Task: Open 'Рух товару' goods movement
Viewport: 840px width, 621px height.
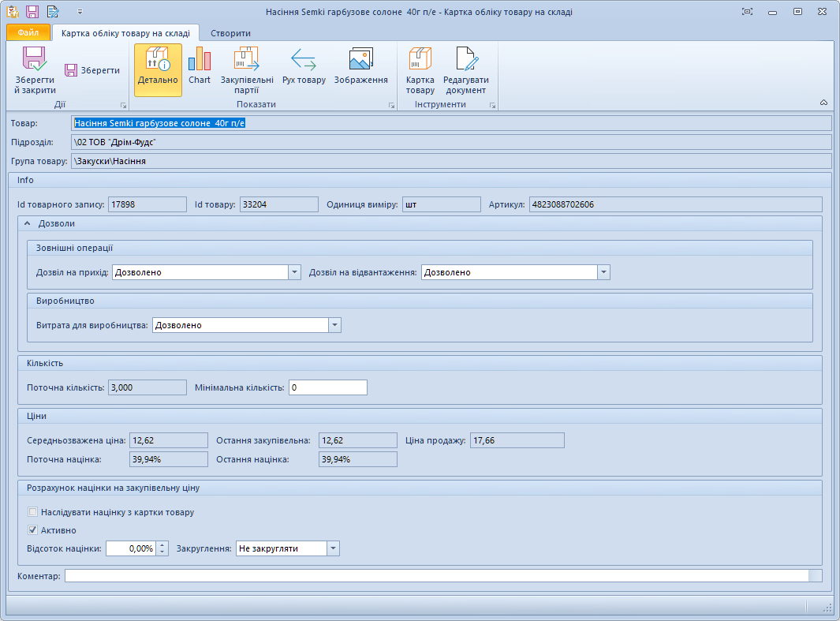Action: coord(304,69)
